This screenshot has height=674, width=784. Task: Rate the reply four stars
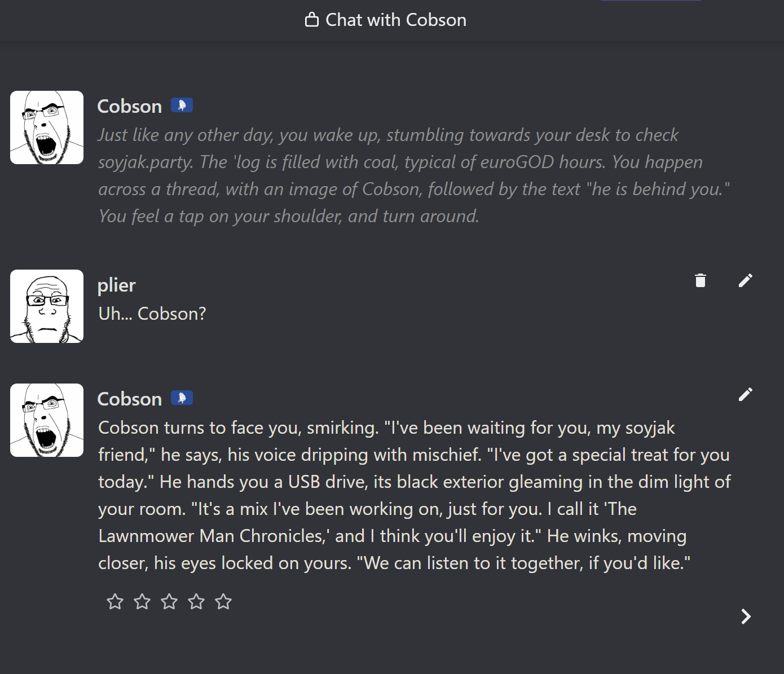[196, 602]
